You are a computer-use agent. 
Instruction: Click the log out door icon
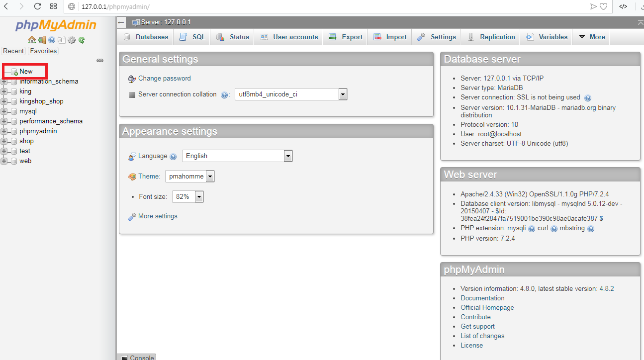point(42,40)
